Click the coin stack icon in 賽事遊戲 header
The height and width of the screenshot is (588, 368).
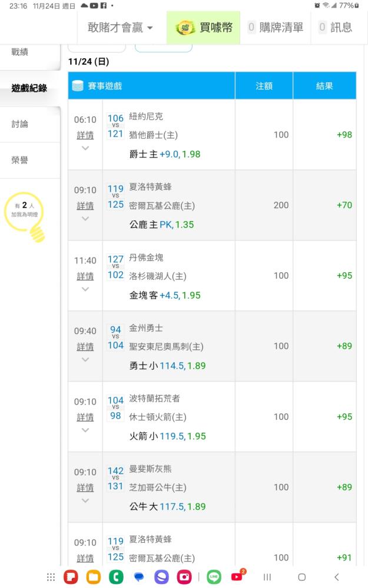tap(77, 86)
